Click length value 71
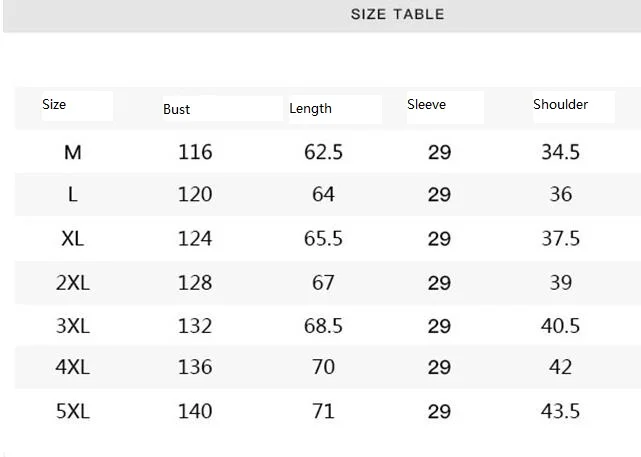The image size is (641, 457). click(323, 411)
